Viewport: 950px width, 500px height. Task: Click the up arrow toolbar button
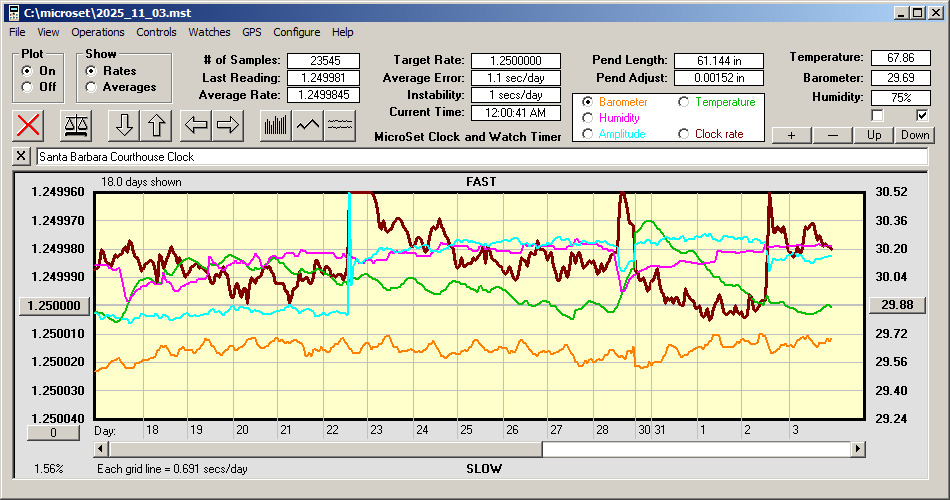pos(157,125)
